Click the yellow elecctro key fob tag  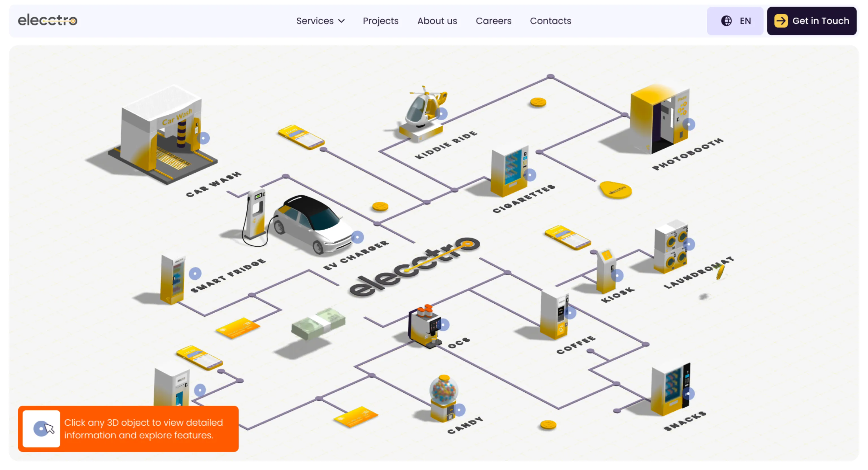(x=615, y=190)
